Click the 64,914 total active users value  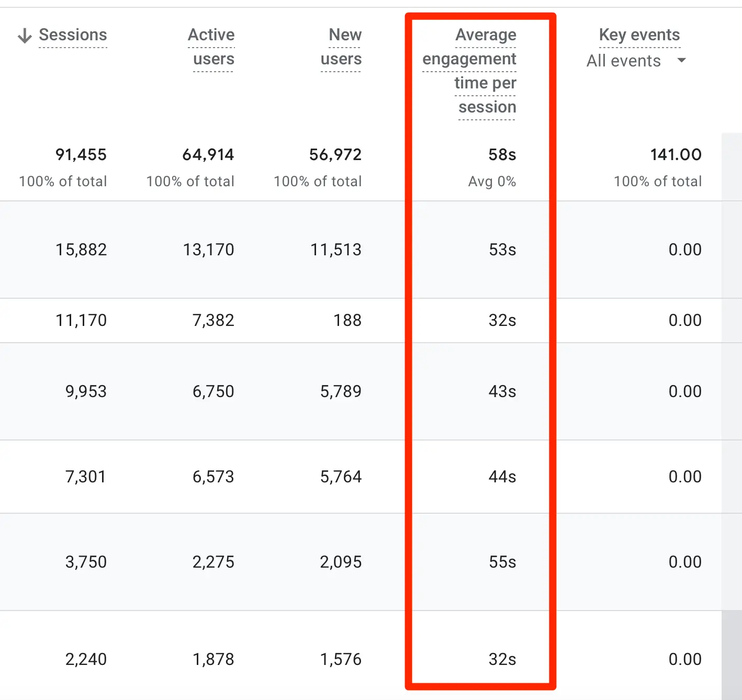pos(208,155)
